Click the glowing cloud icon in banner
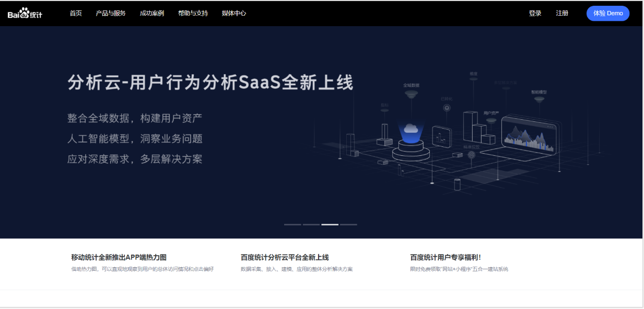The image size is (644, 309). tap(410, 129)
